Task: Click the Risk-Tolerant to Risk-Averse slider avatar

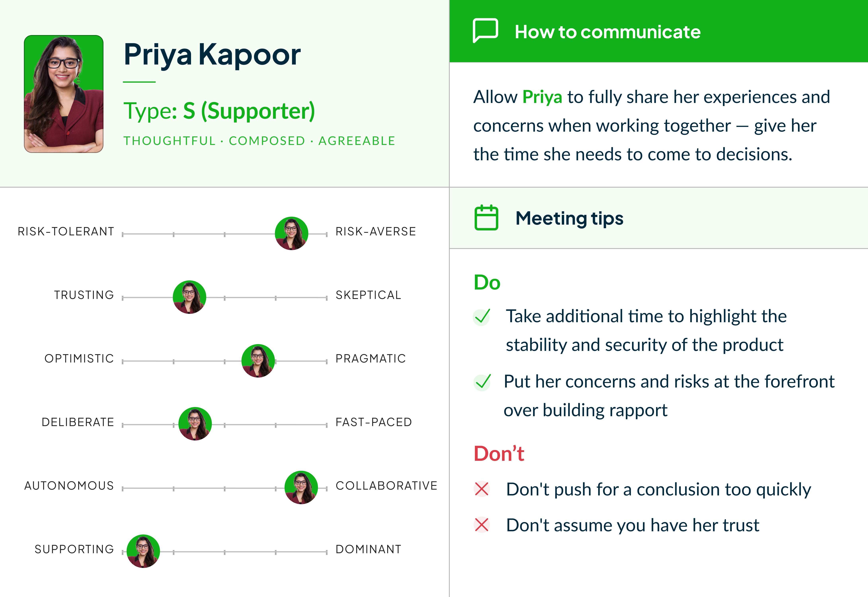Action: point(291,233)
